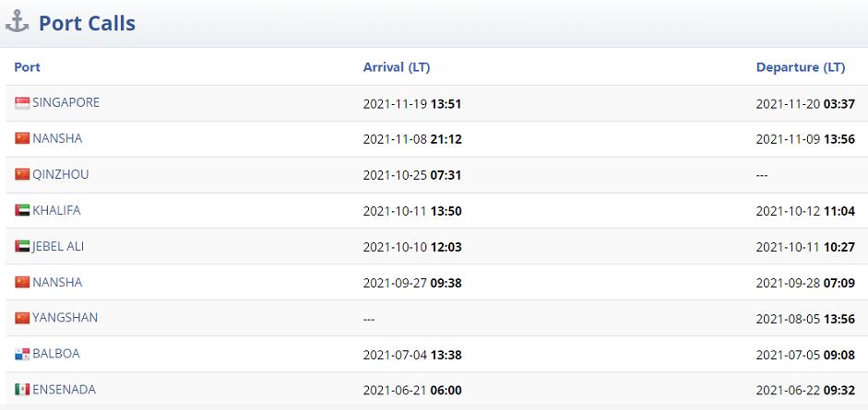Click the Singapore flag icon
Image resolution: width=868 pixels, height=410 pixels.
[22, 103]
